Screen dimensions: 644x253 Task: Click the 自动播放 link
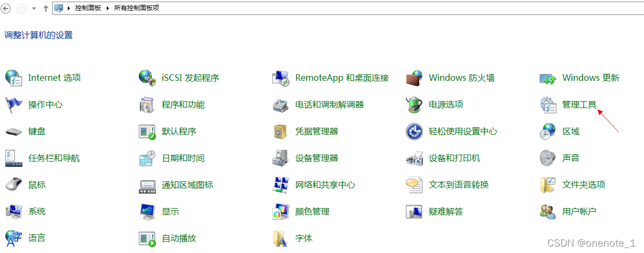click(x=179, y=238)
